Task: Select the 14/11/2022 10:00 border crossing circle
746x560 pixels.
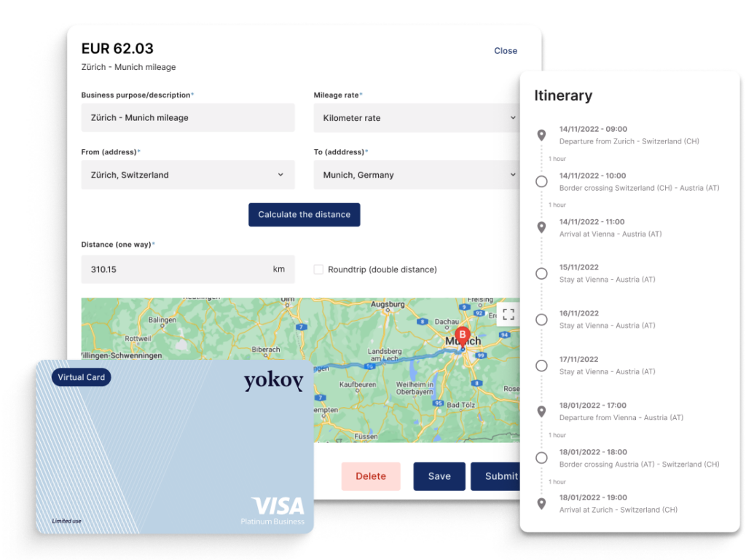Action: 541,181
